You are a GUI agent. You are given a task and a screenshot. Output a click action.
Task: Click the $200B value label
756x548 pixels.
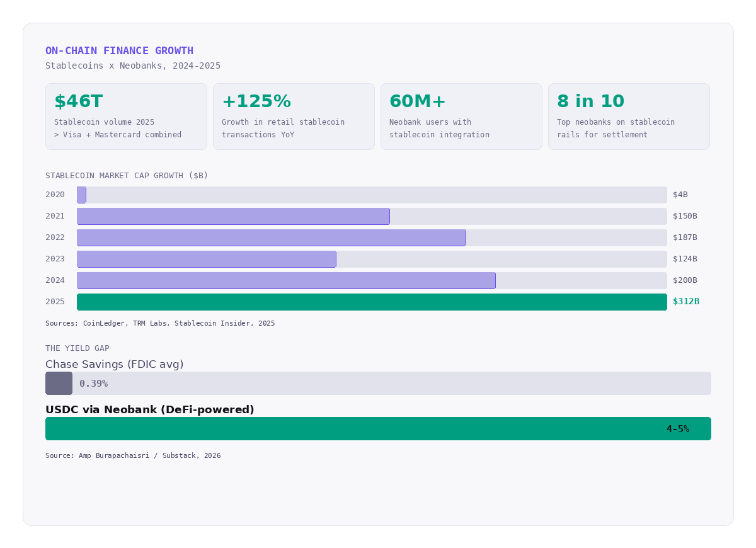(x=685, y=280)
